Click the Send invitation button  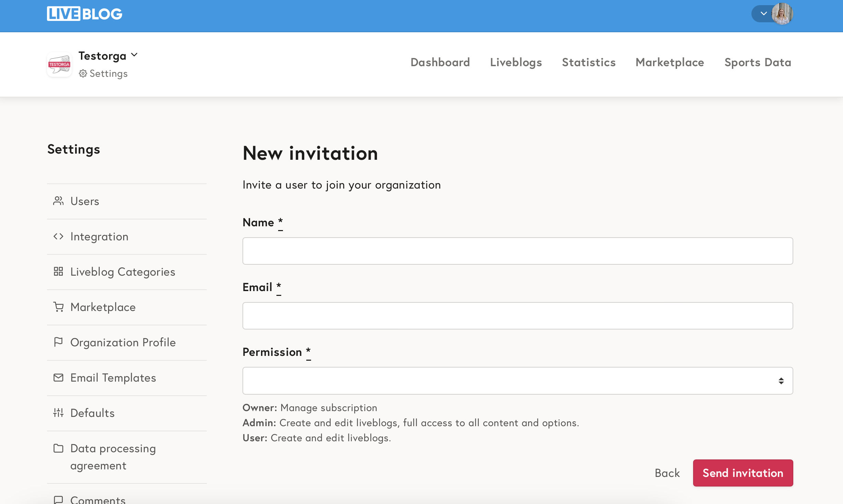tap(743, 473)
